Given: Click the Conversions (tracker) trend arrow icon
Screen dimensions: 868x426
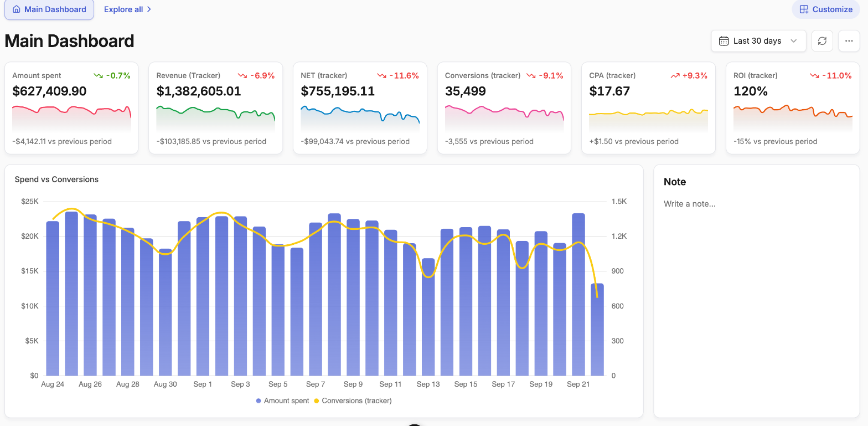Looking at the screenshot, I should coord(530,75).
